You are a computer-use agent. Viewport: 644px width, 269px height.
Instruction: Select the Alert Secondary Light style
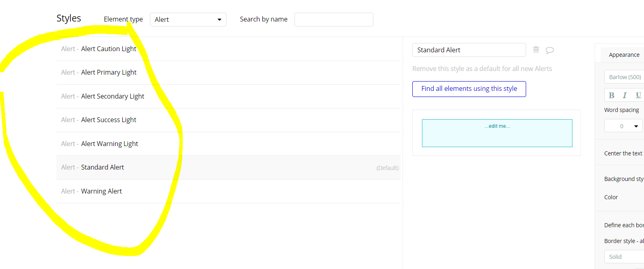click(113, 96)
